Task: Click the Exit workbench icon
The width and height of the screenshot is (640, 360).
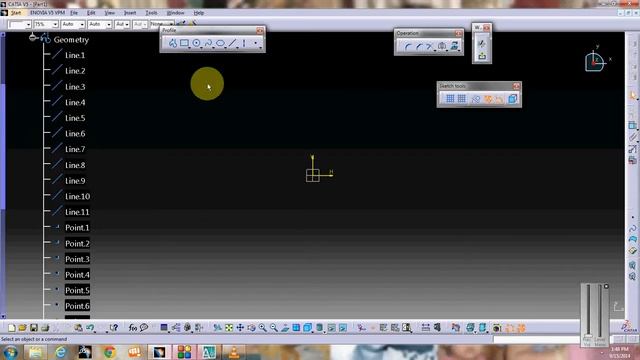Action: [x=482, y=56]
